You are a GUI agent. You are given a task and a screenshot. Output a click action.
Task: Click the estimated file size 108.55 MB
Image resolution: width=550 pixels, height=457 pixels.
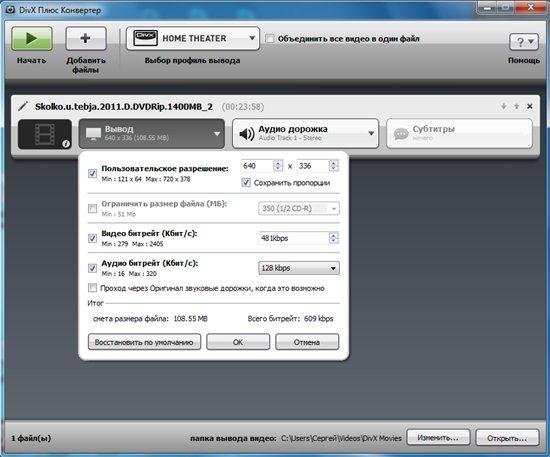tap(190, 319)
